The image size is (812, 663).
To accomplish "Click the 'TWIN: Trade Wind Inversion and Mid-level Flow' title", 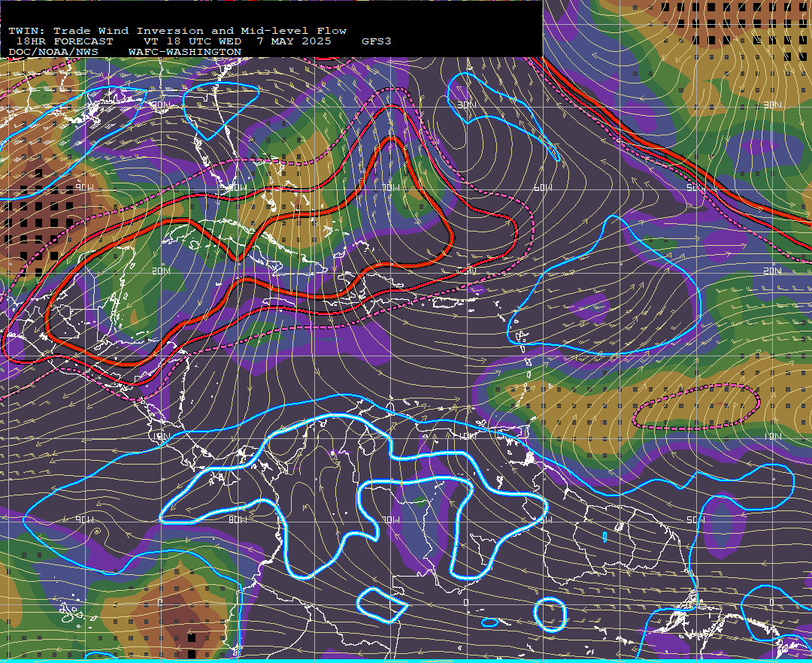I will click(x=177, y=31).
